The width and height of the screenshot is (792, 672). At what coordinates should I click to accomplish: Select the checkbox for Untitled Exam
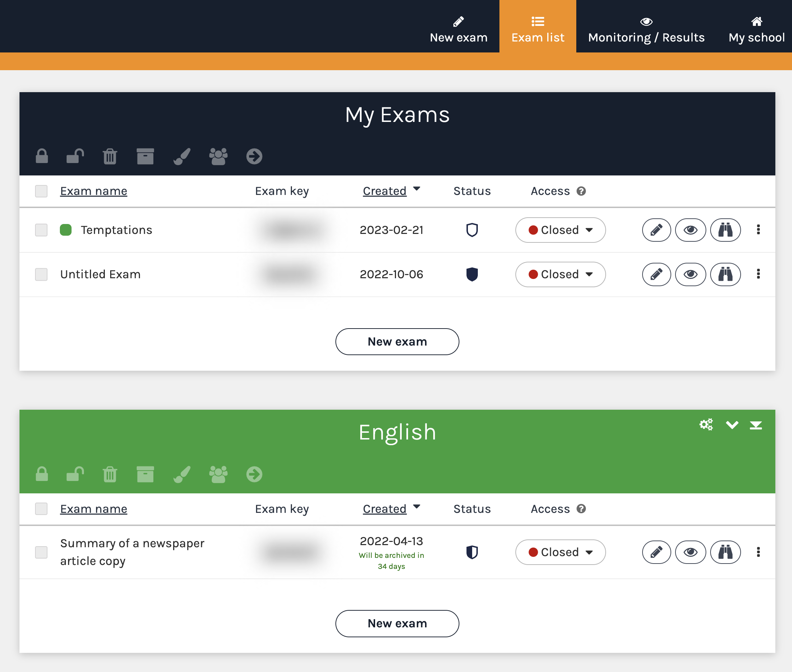point(41,274)
